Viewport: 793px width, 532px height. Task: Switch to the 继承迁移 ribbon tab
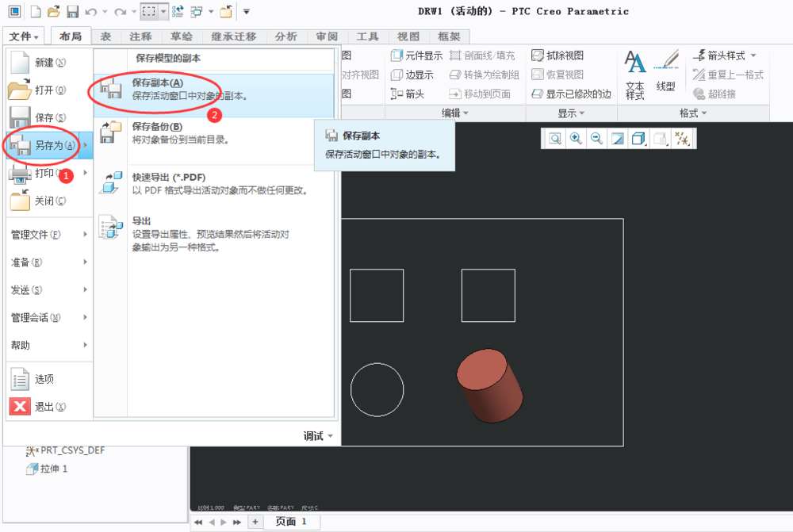pyautogui.click(x=234, y=36)
